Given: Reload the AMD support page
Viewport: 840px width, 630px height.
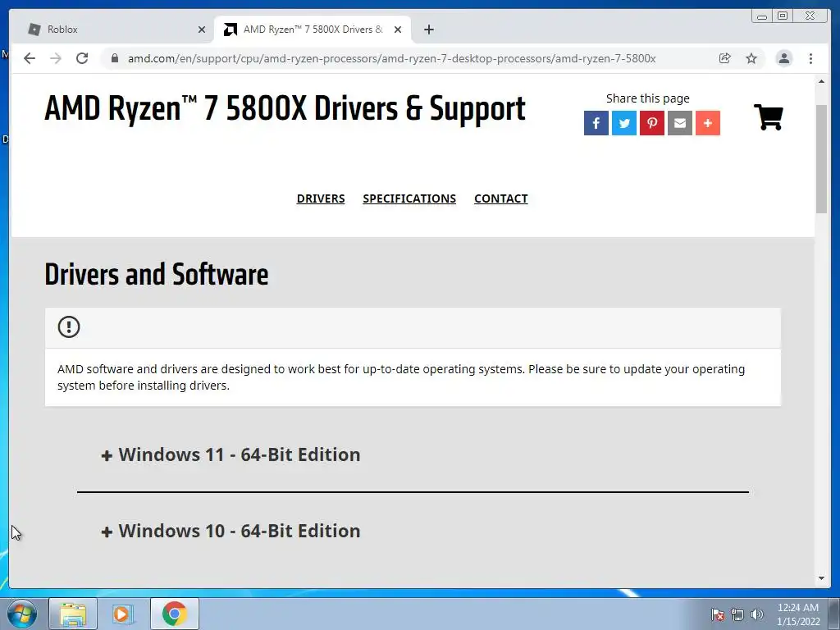Looking at the screenshot, I should (82, 58).
